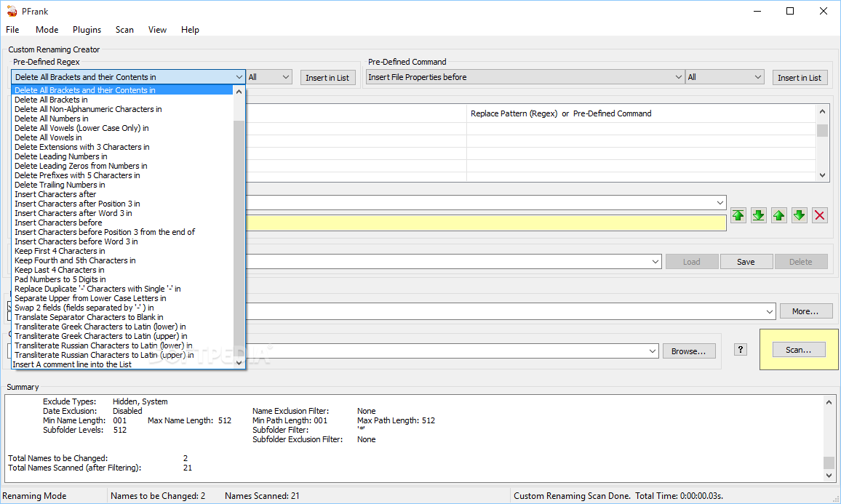Collapse the Pre-Defined Regex combo box
Image resolution: width=841 pixels, height=504 pixels.
tap(239, 77)
